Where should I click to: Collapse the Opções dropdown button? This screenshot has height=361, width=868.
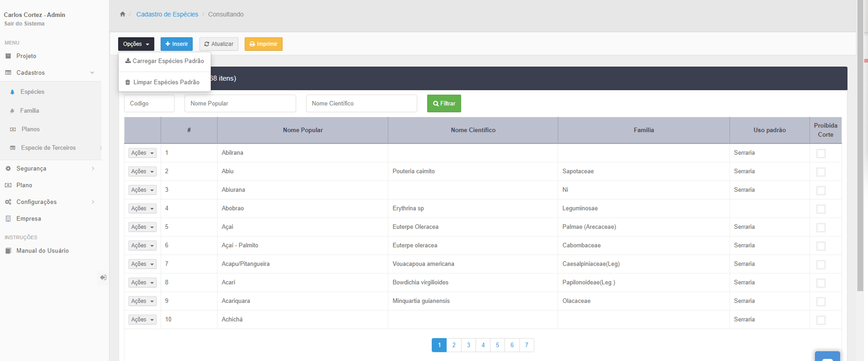(136, 44)
